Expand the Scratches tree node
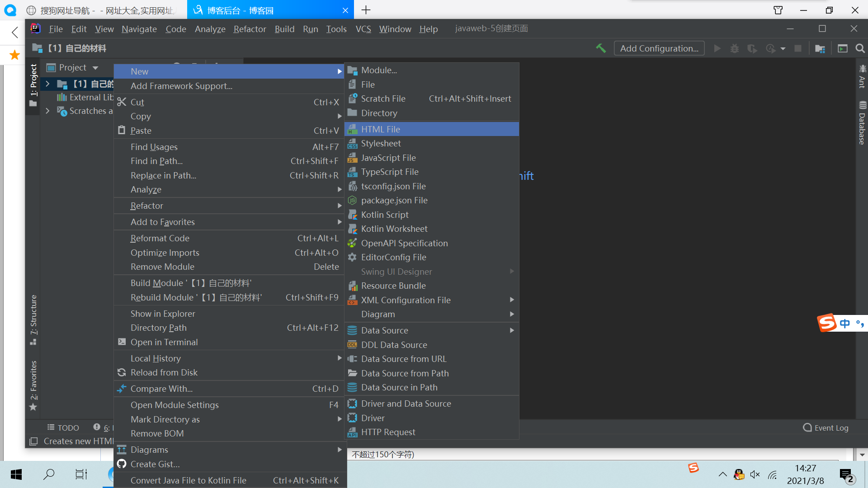 pos(47,111)
